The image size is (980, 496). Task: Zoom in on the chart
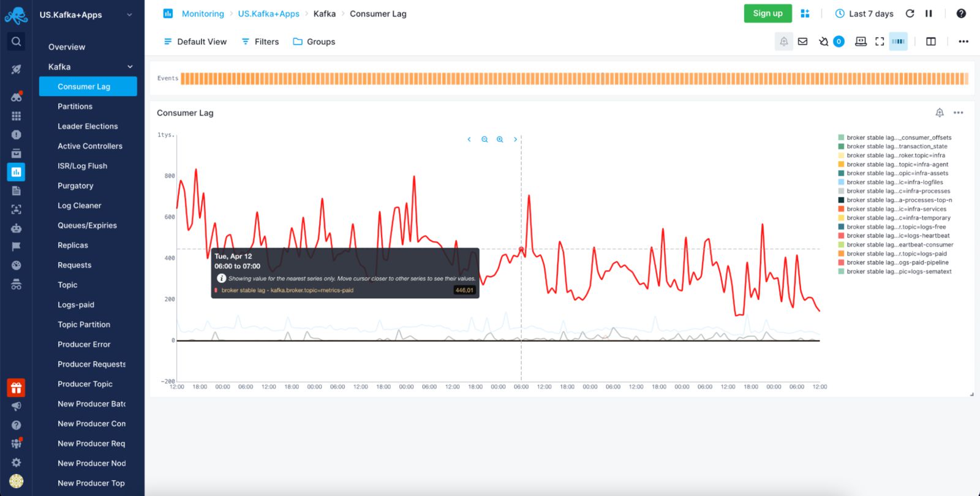pos(500,140)
